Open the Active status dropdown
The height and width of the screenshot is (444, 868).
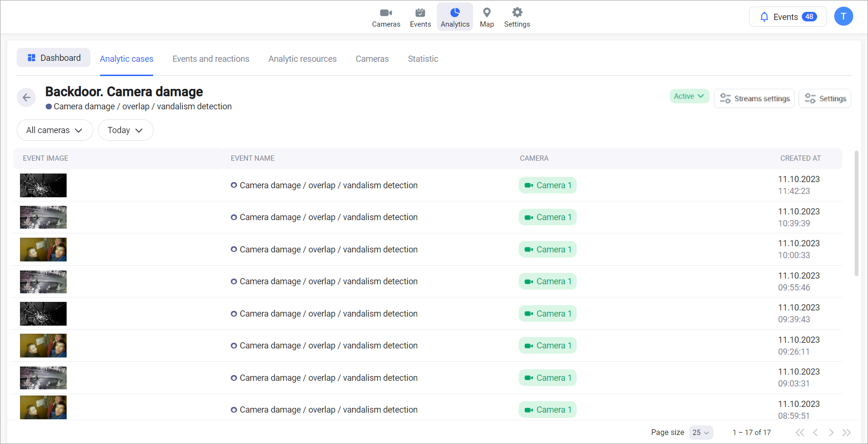(x=689, y=96)
